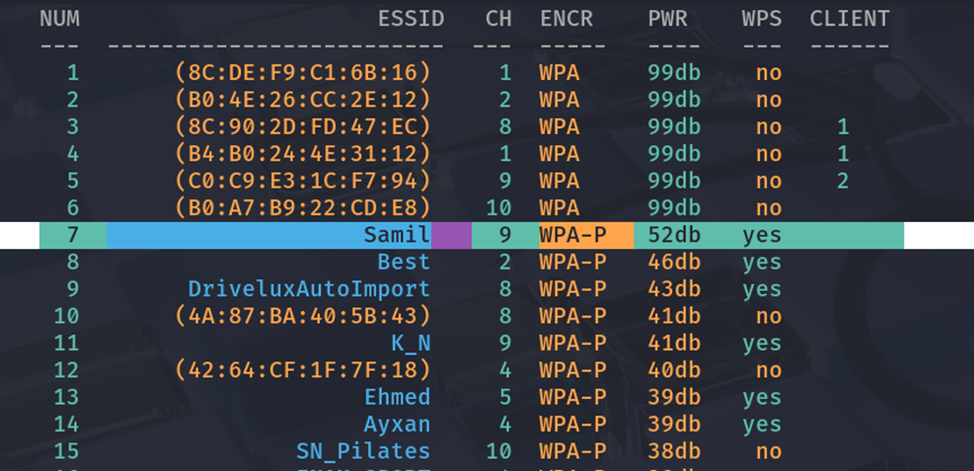Click the ESSID column header

click(410, 19)
